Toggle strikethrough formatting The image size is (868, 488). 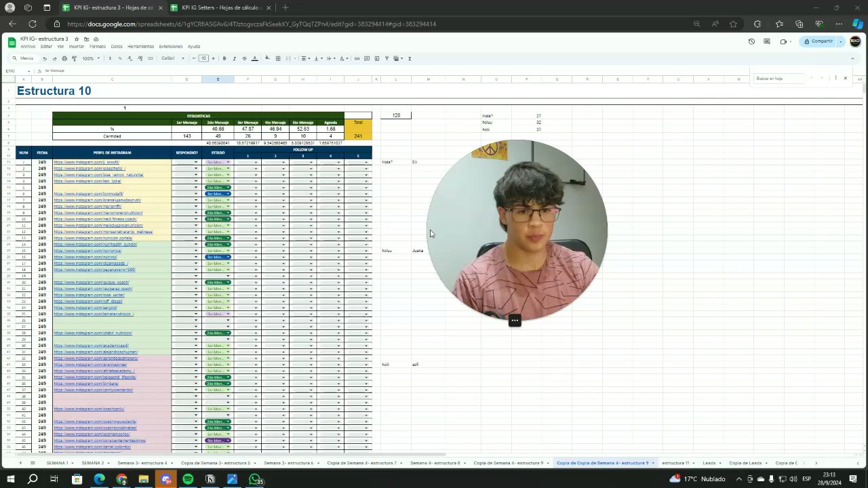point(244,58)
